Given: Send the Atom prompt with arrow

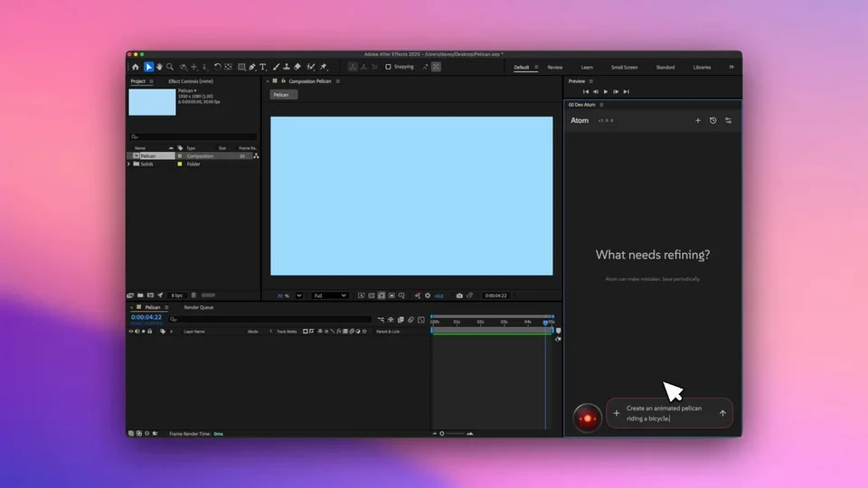Looking at the screenshot, I should point(722,413).
